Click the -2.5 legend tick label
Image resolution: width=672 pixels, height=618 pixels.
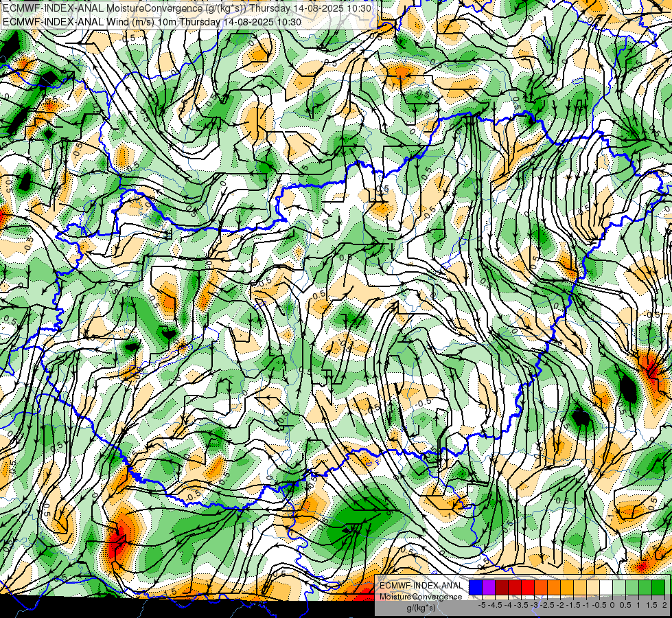tap(547, 605)
